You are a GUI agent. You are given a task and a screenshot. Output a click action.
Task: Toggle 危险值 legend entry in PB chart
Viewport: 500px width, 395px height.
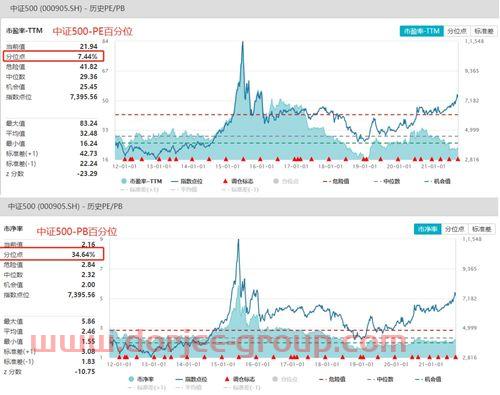click(x=332, y=379)
